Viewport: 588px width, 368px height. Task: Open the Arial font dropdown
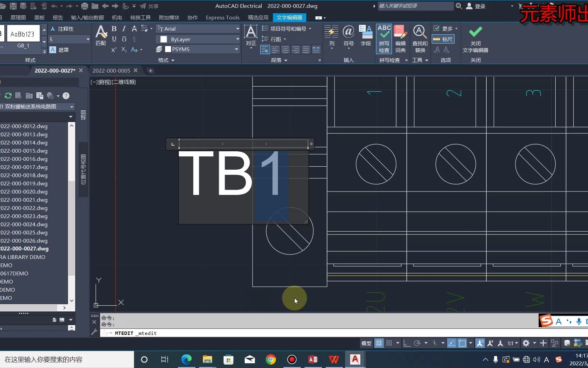(x=237, y=29)
